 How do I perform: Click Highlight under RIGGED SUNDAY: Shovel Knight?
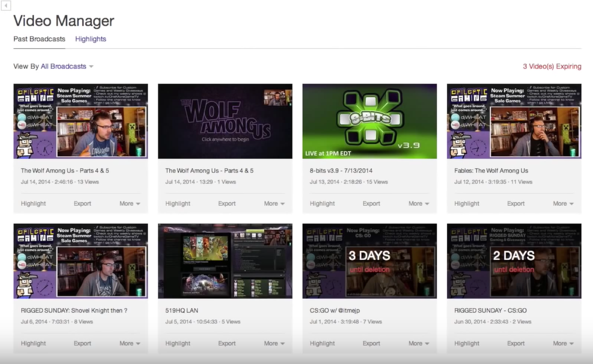click(33, 343)
